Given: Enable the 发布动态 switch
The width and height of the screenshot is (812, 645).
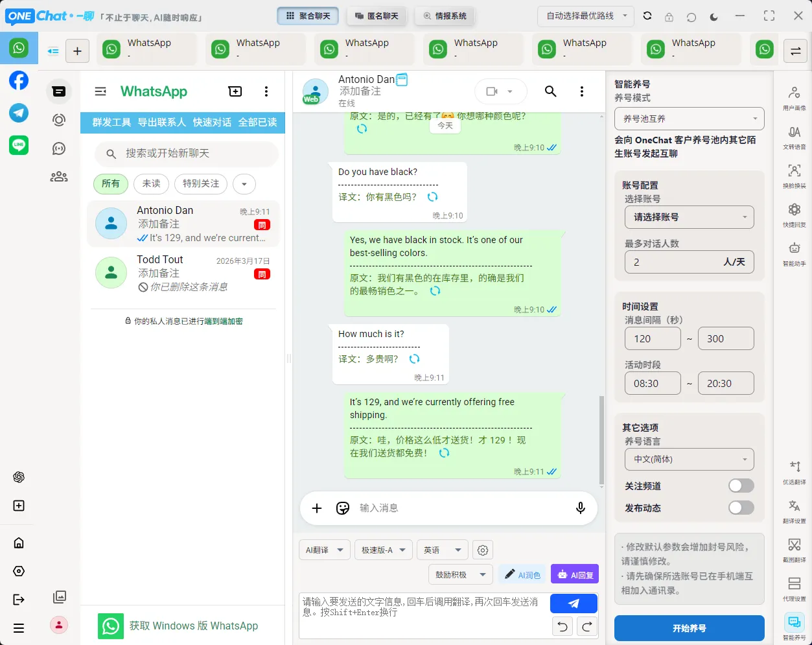Looking at the screenshot, I should [741, 508].
